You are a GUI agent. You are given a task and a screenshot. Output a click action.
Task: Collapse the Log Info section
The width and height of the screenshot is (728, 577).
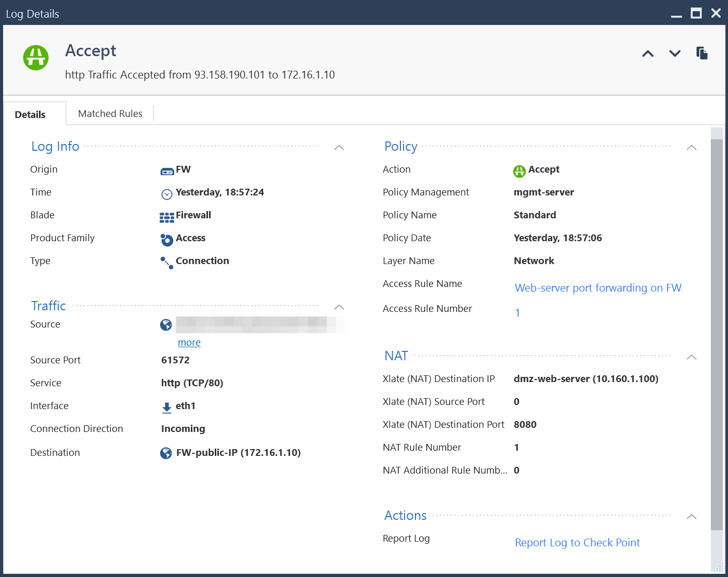(x=339, y=148)
